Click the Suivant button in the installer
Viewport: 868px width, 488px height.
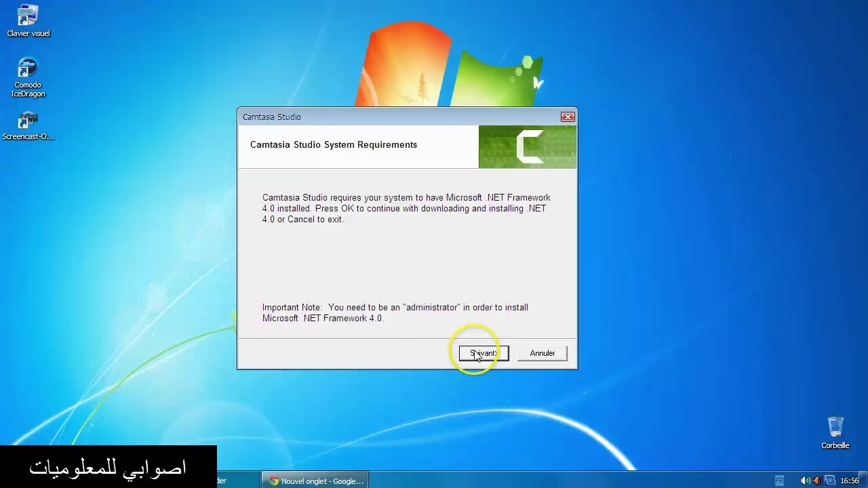484,353
